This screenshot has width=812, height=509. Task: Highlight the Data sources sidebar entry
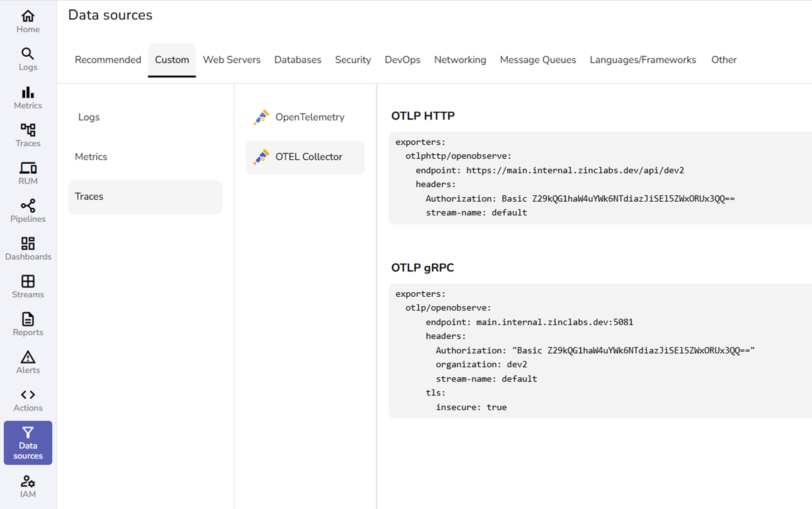click(x=28, y=443)
